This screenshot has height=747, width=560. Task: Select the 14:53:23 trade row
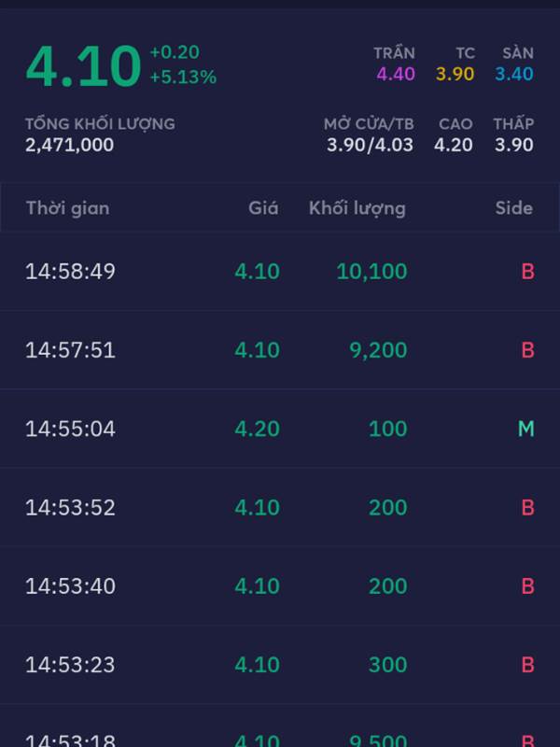click(280, 665)
